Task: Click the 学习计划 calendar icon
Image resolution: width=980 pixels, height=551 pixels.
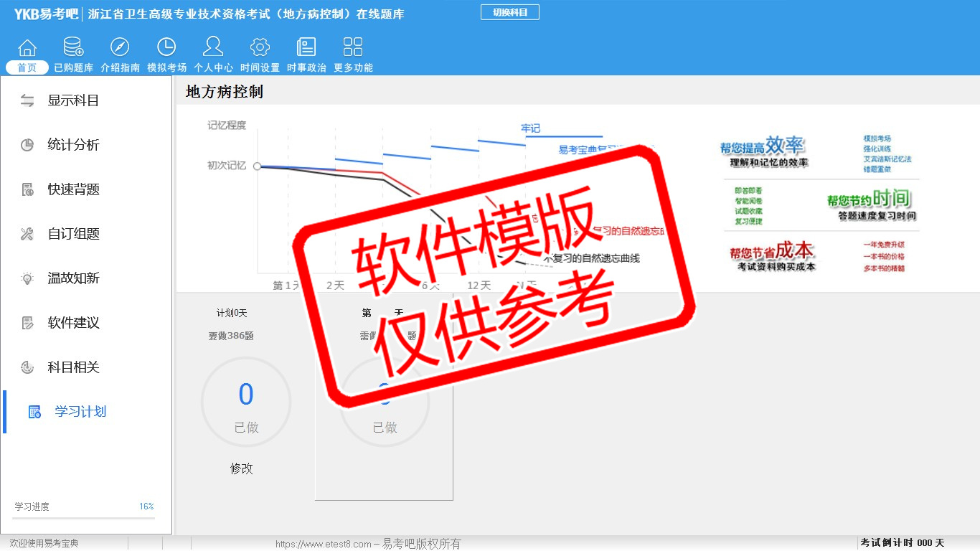Action: tap(34, 412)
